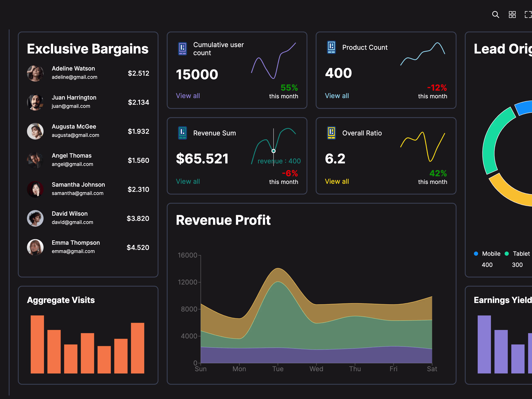Click the search magnifier icon
Image resolution: width=532 pixels, height=399 pixels.
coord(495,15)
